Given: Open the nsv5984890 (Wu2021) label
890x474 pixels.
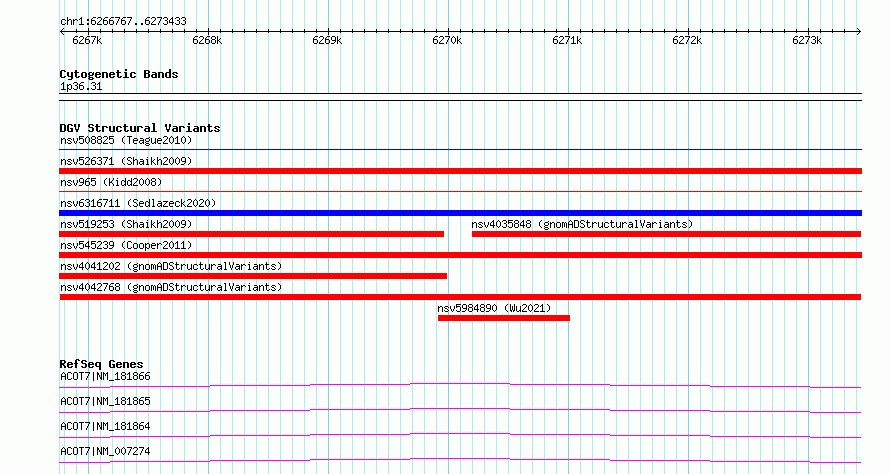Looking at the screenshot, I should (x=494, y=308).
